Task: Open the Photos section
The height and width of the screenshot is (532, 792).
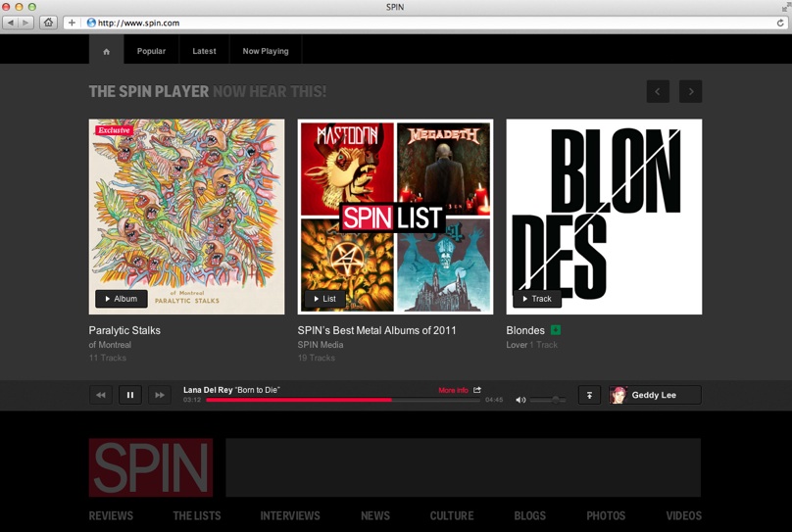Action: point(606,516)
